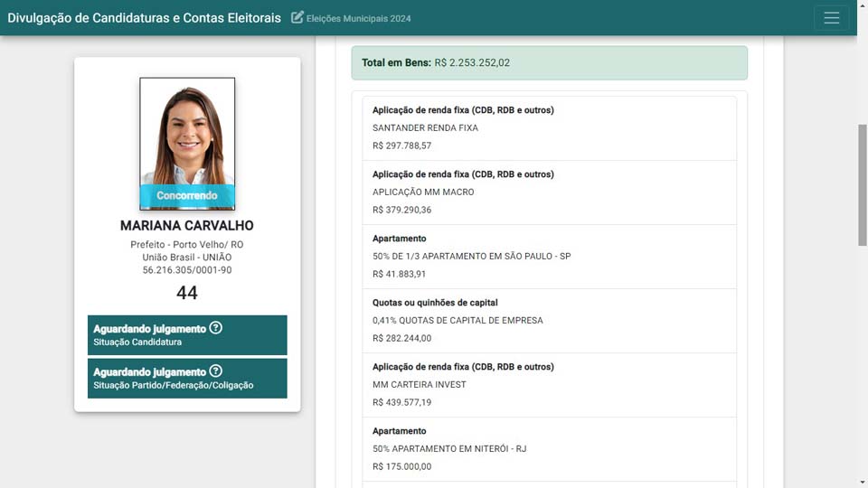Click the Situação Candidatura status box
Screen dimensions: 868x488
point(187,335)
